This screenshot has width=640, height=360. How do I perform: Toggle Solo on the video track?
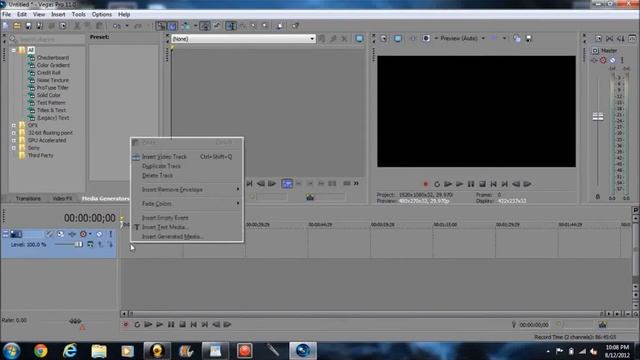[110, 234]
